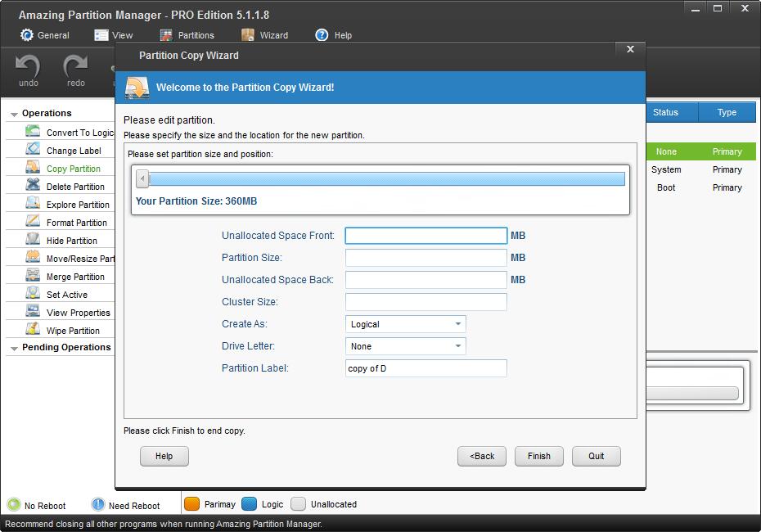Click the Copy Partition icon

pyautogui.click(x=33, y=167)
